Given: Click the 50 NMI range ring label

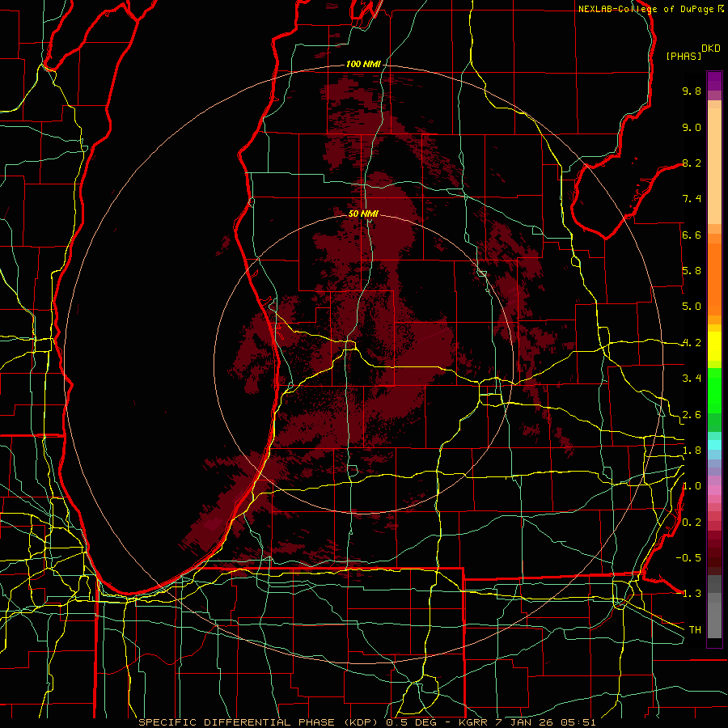Looking at the screenshot, I should (x=363, y=214).
